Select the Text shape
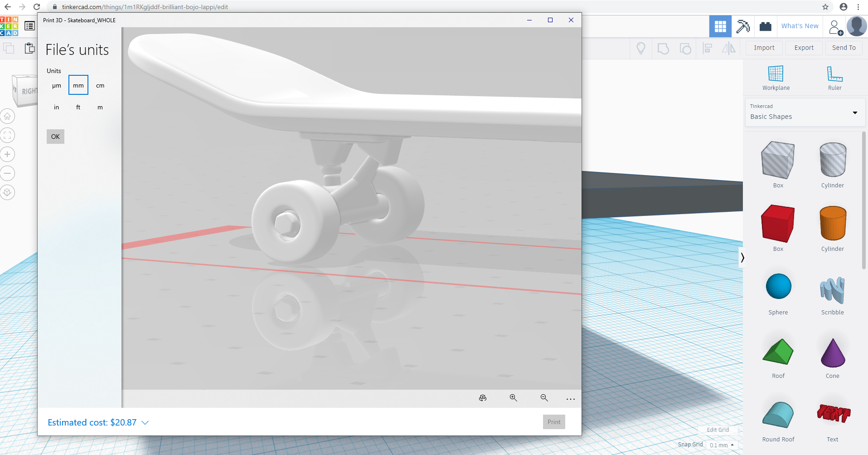This screenshot has height=455, width=868. click(832, 414)
